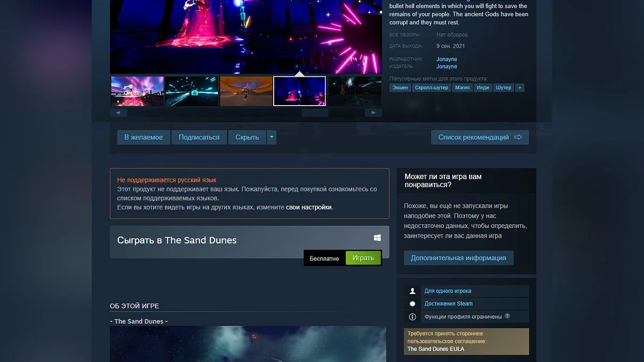Click the thumbnail strip scrollbar handle

click(x=314, y=113)
